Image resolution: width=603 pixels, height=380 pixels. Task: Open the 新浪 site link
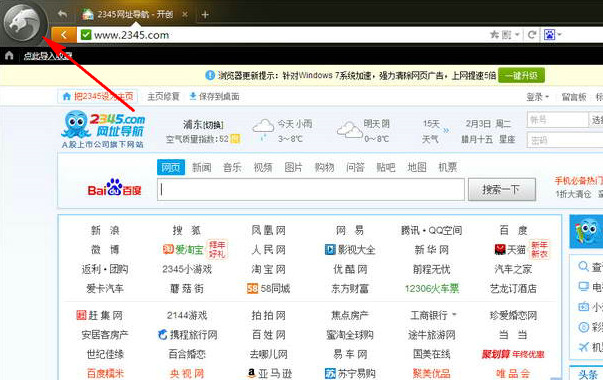click(x=105, y=230)
